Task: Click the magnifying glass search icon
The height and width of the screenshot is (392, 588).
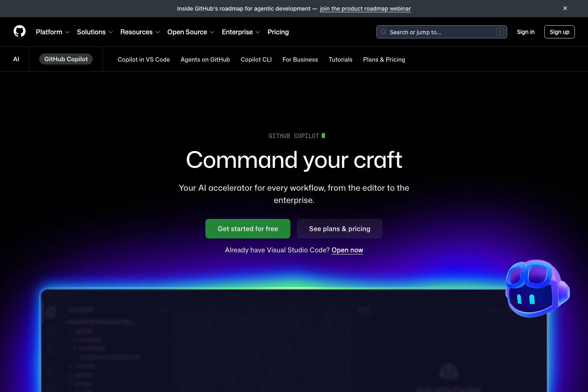Action: click(383, 32)
